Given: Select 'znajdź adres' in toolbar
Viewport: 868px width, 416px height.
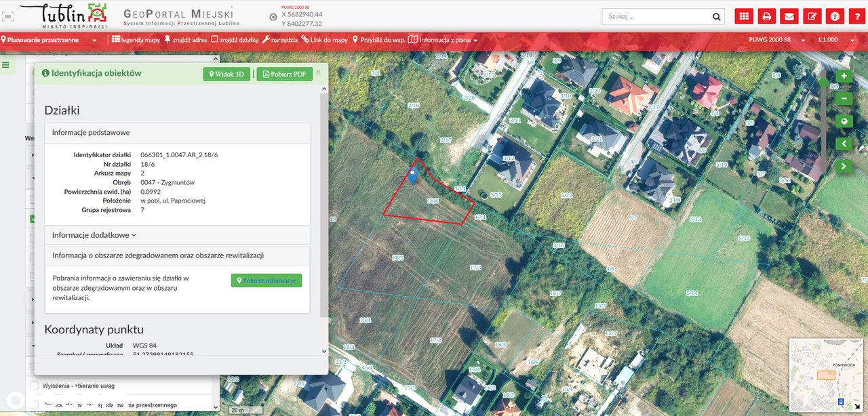Looking at the screenshot, I should (x=186, y=40).
